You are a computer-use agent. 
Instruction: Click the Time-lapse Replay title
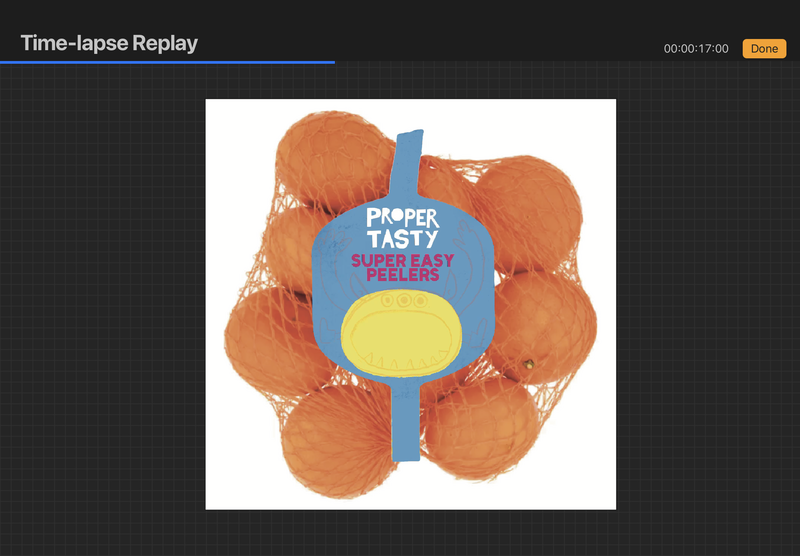point(109,43)
